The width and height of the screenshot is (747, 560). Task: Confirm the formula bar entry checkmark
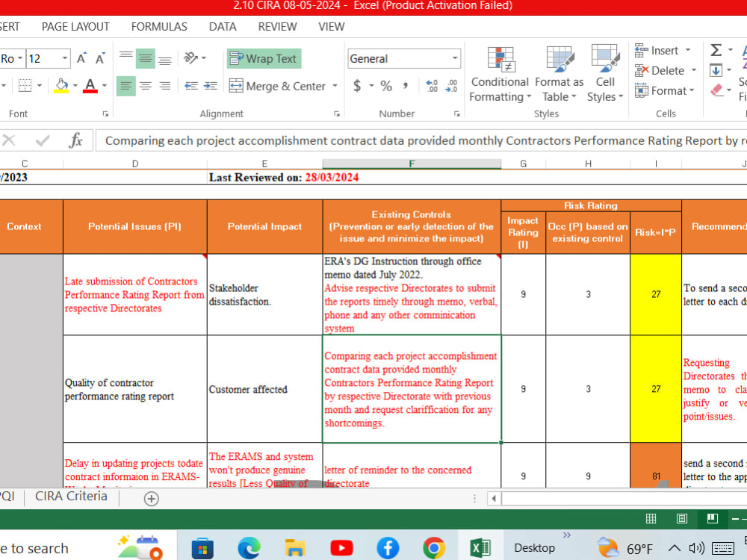click(x=43, y=140)
